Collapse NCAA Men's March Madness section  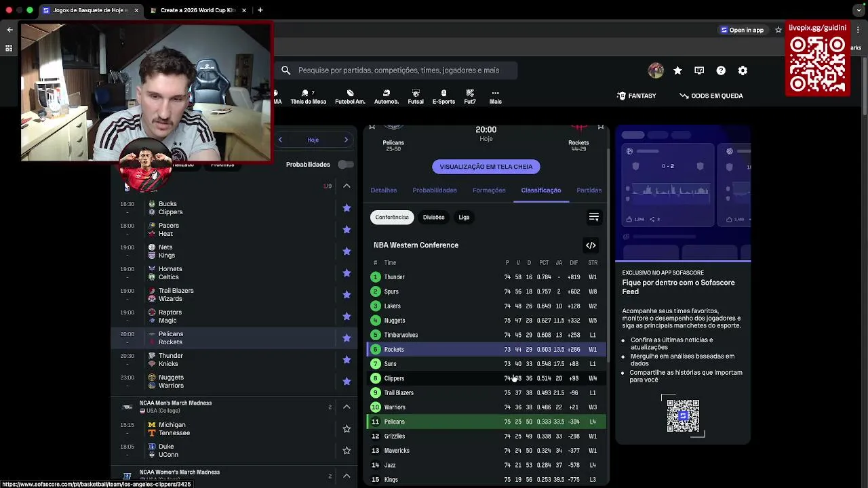[347, 407]
